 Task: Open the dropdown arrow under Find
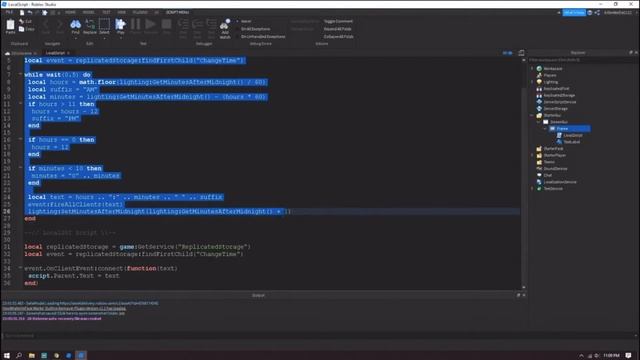point(76,38)
